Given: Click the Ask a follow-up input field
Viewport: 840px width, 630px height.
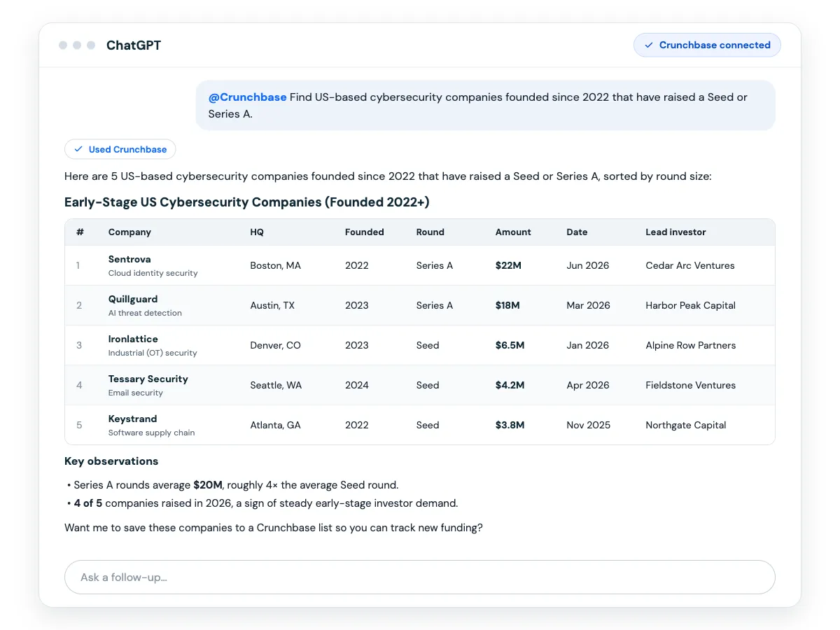Looking at the screenshot, I should point(420,577).
